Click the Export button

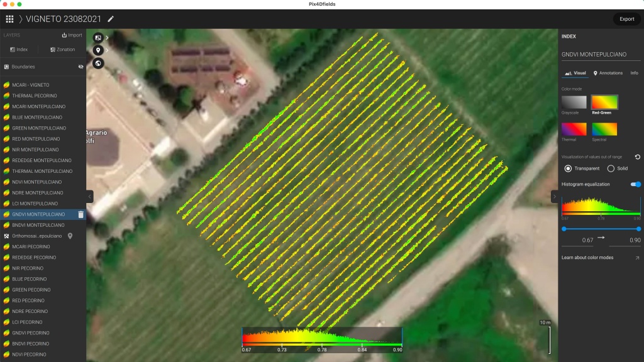click(x=626, y=19)
